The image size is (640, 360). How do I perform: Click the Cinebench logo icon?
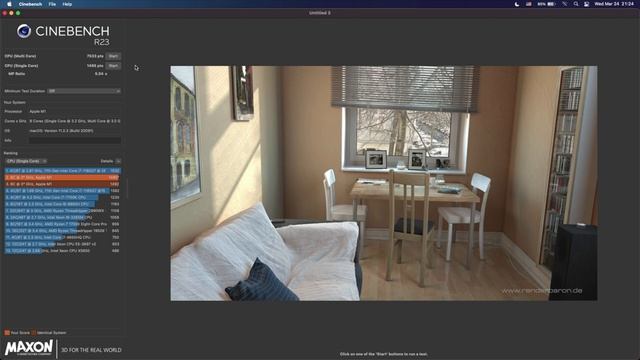(x=24, y=31)
